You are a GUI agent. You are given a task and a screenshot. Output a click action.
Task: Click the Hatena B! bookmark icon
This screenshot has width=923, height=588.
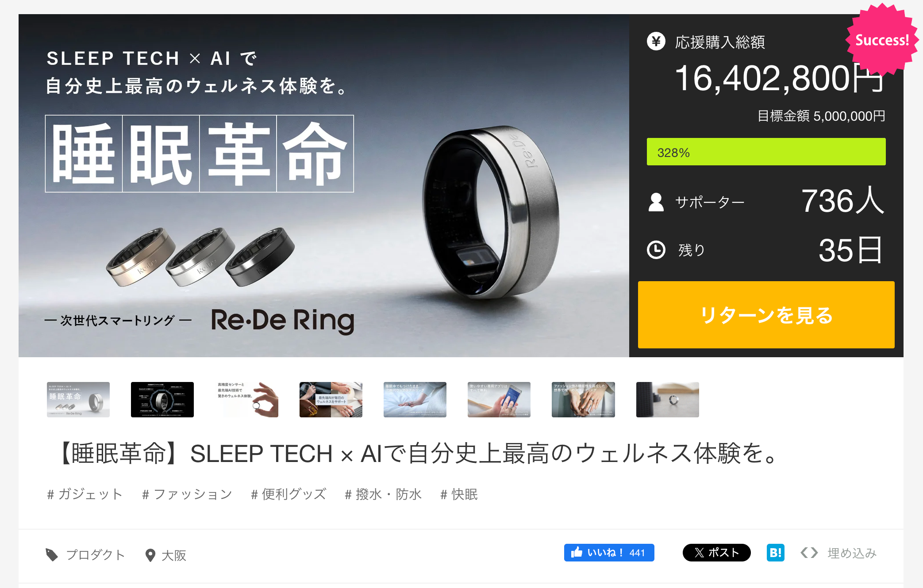tap(775, 553)
